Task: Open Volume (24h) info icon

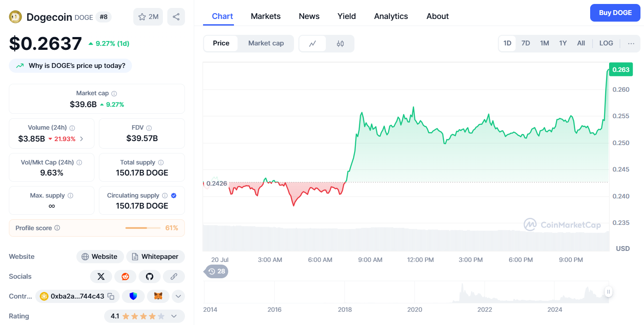Action: [x=72, y=128]
